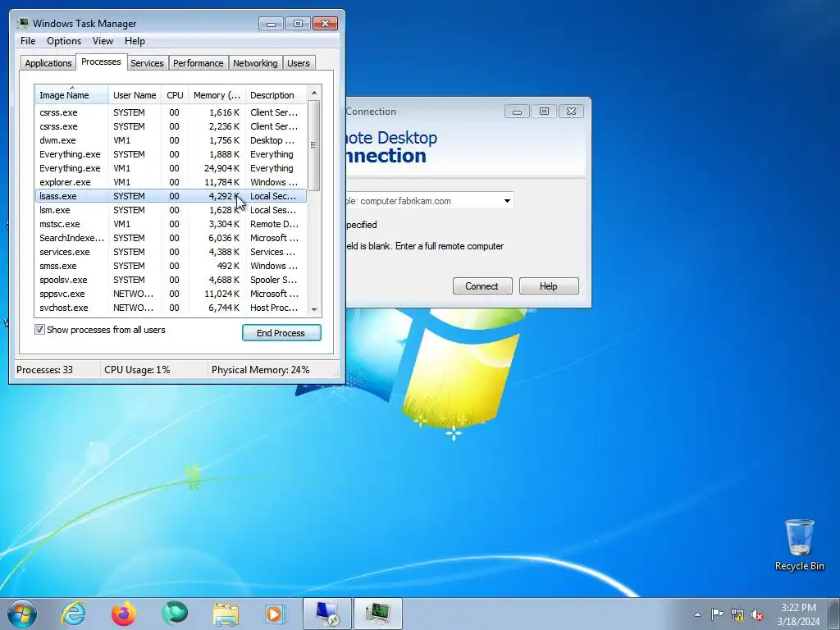Open the Options menu
The height and width of the screenshot is (630, 840).
64,41
